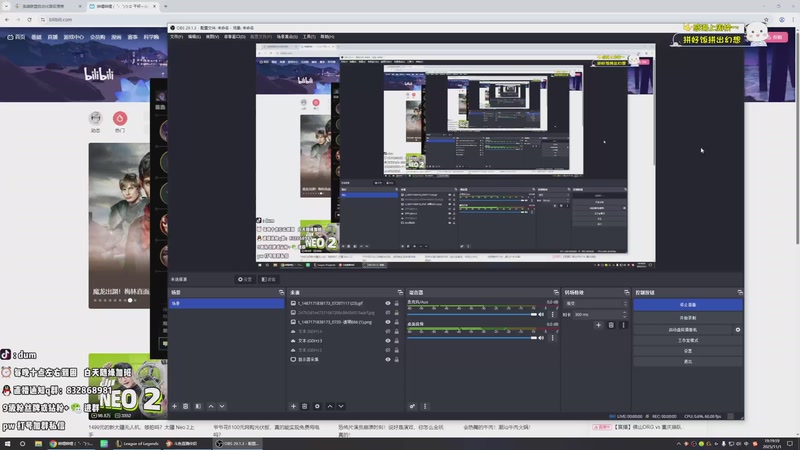Click the 开始录制 button
The width and height of the screenshot is (800, 450).
[x=687, y=317]
